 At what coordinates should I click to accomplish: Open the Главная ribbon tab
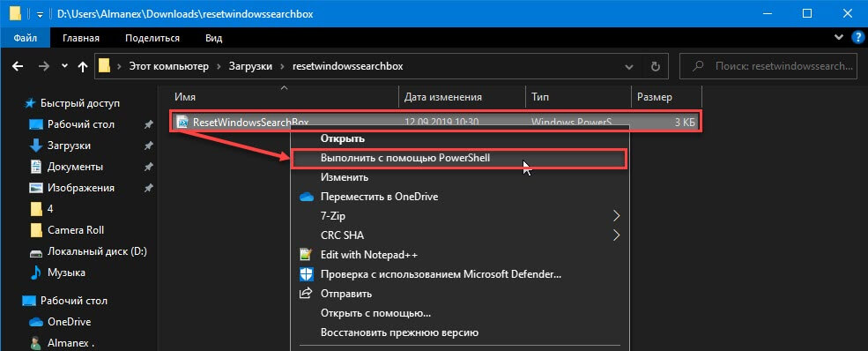coord(81,38)
